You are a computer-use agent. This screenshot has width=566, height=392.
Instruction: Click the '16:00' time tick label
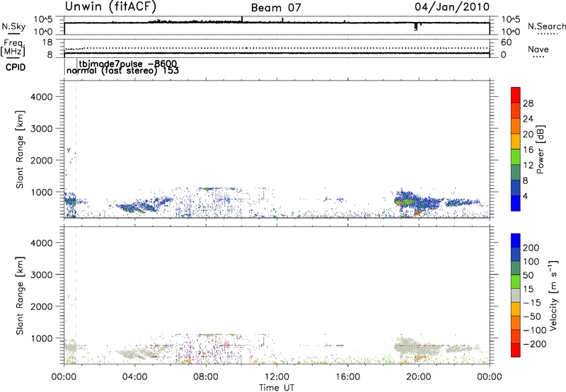(347, 377)
